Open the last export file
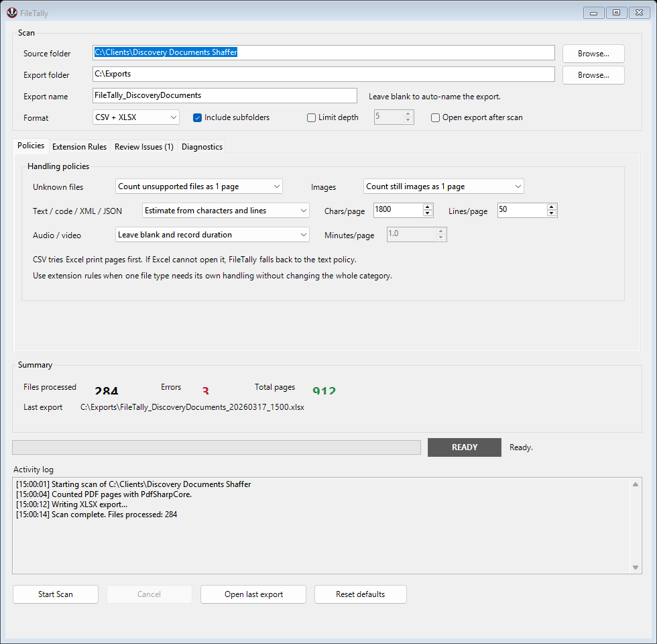The height and width of the screenshot is (644, 657). coord(253,594)
